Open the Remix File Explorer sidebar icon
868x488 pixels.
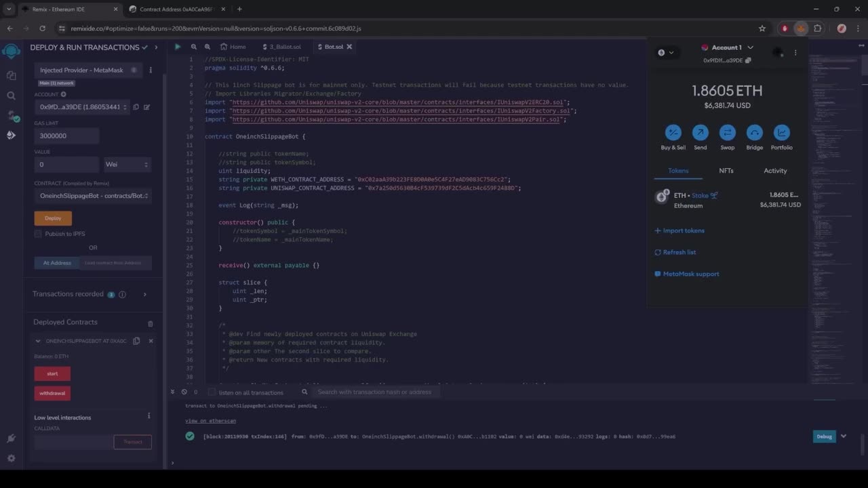pos(11,75)
